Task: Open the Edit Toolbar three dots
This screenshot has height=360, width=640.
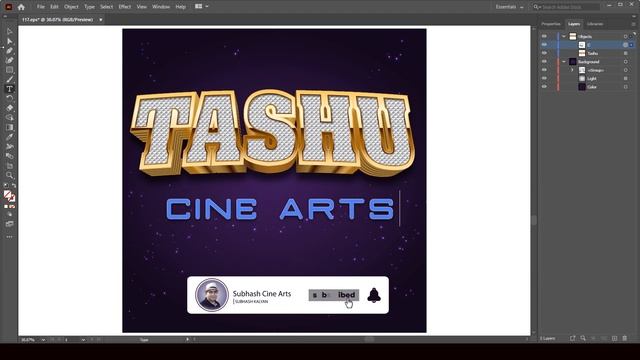Action: pyautogui.click(x=9, y=237)
